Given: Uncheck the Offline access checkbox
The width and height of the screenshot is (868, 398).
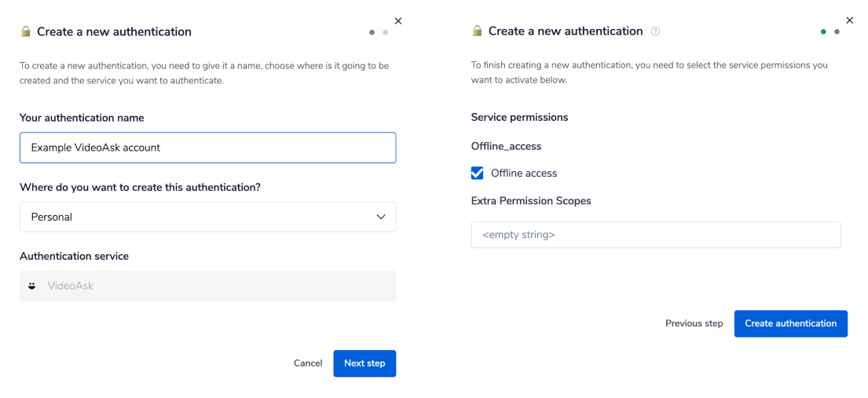Looking at the screenshot, I should coord(478,173).
